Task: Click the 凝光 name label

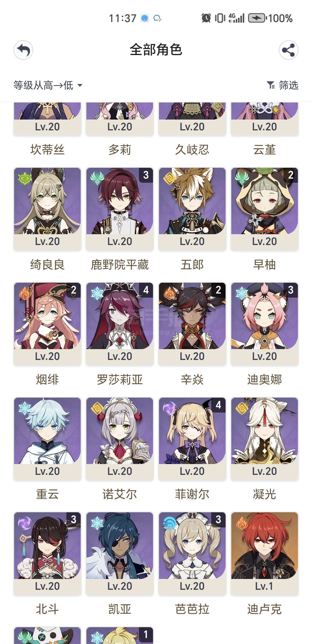Action: pyautogui.click(x=265, y=494)
